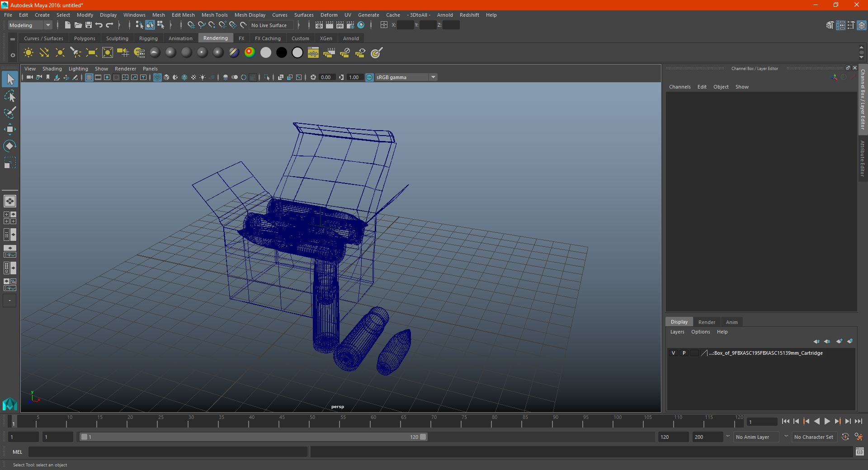868x470 pixels.
Task: Choose the Rotate tool
Action: (10, 146)
